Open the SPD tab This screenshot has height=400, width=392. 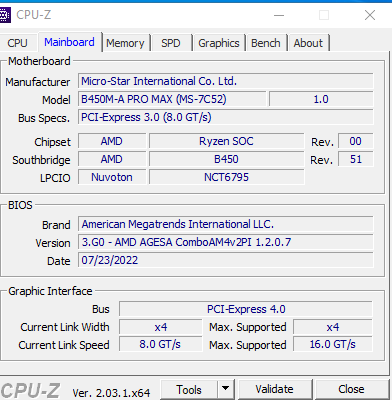coord(171,43)
